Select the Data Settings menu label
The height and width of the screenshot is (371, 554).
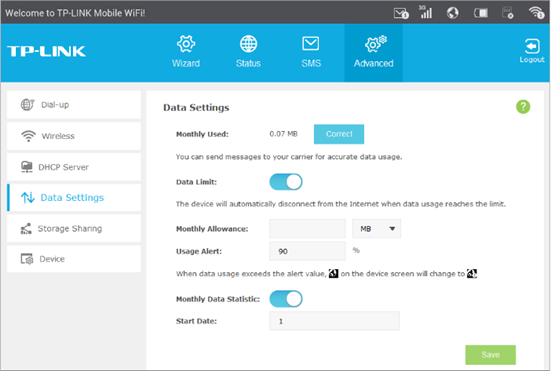(x=72, y=198)
